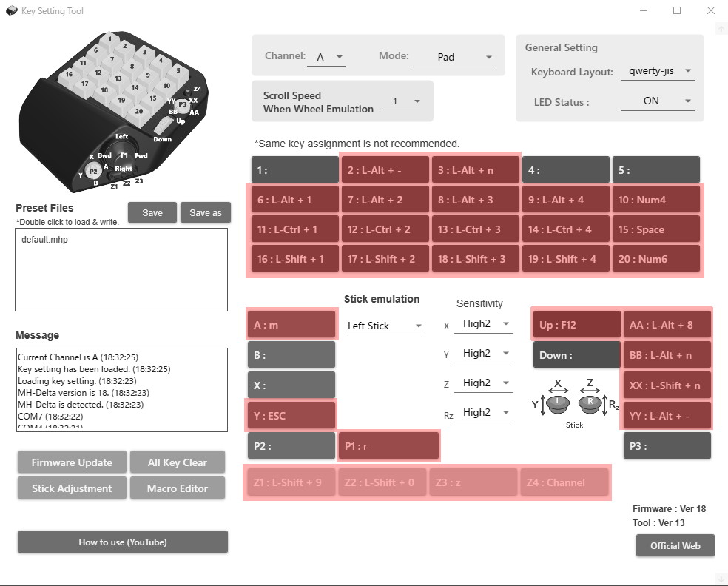Image resolution: width=728 pixels, height=586 pixels.
Task: Select the XX : L-Shift + n assignment
Action: (667, 385)
